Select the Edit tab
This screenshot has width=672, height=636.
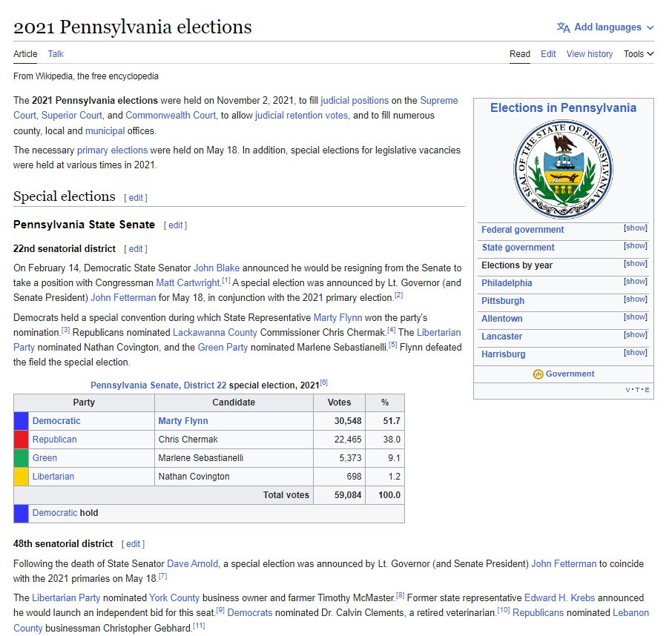[548, 54]
